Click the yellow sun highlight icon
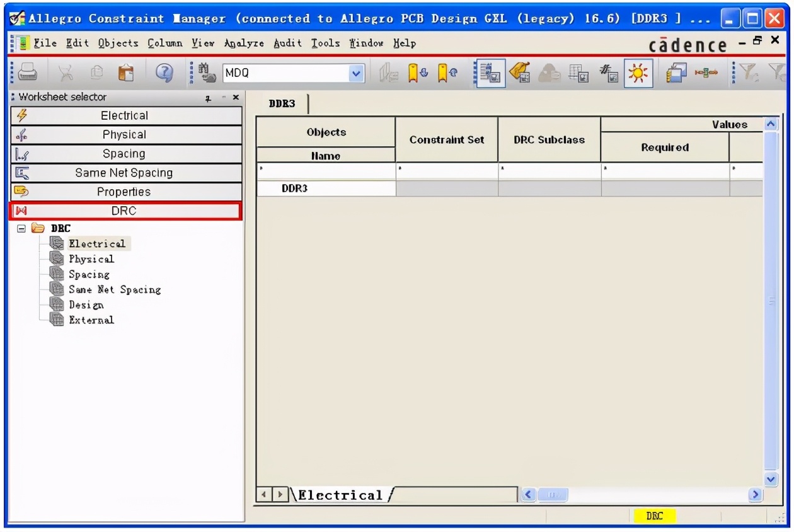794x532 pixels. pyautogui.click(x=638, y=73)
